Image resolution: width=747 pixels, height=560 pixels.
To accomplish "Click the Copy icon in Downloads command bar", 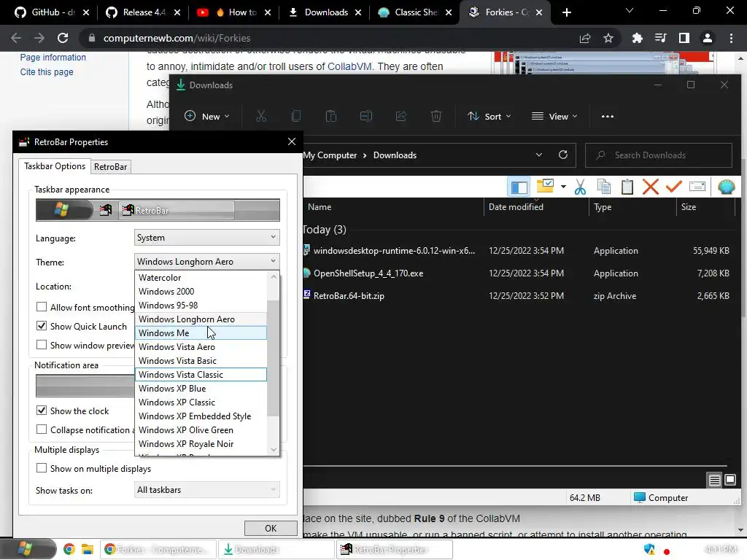I will (296, 116).
